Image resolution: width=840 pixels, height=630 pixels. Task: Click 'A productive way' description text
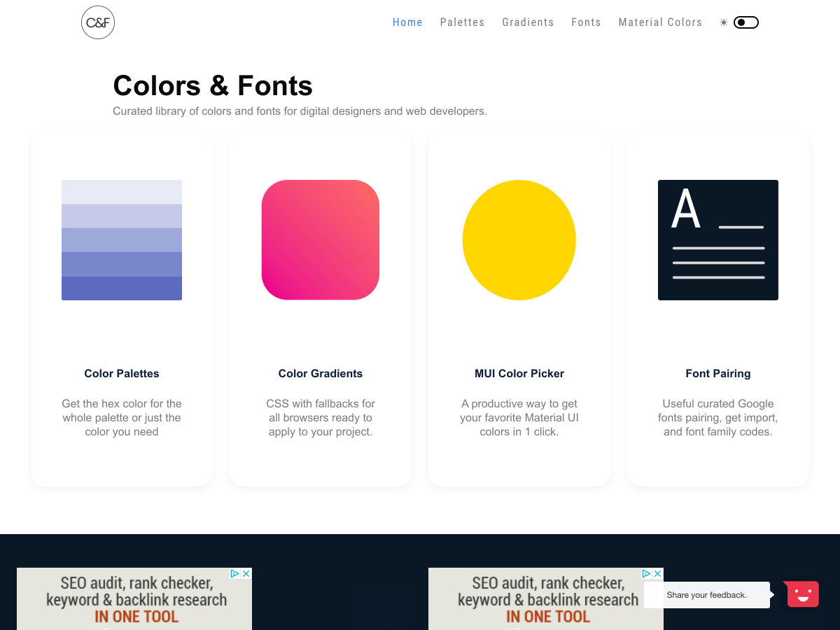(x=519, y=418)
